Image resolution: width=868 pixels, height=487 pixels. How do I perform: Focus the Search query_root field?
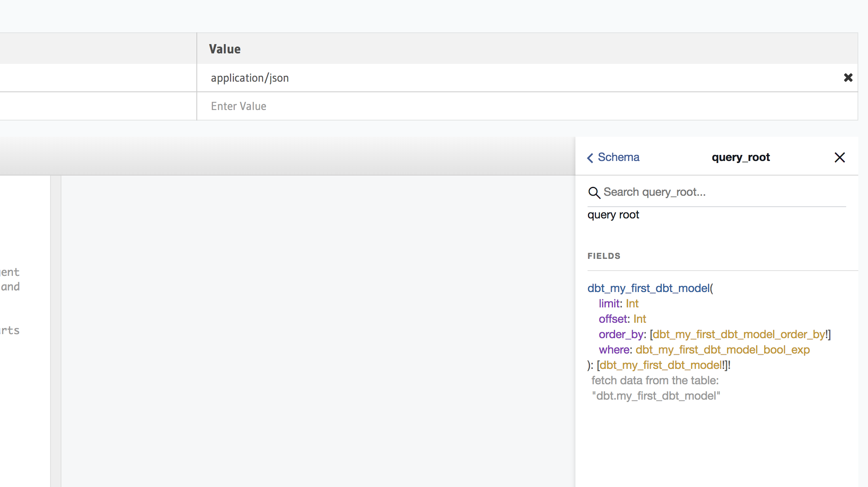click(716, 192)
